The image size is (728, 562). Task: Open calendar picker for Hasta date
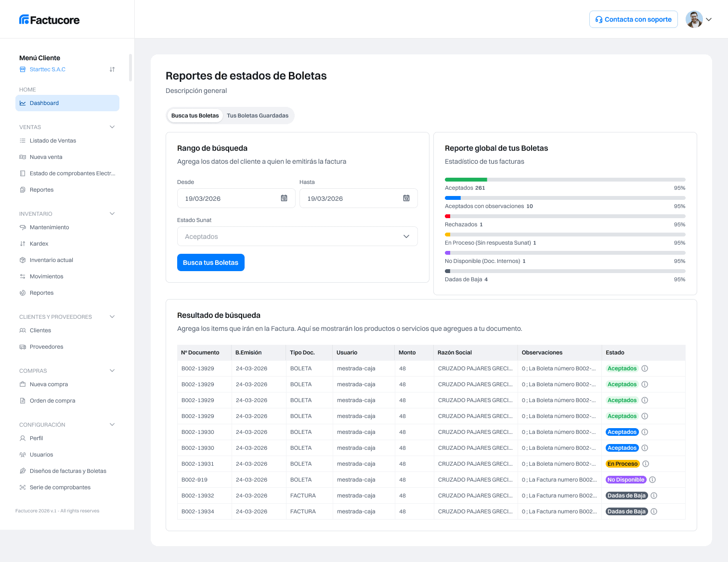pyautogui.click(x=406, y=198)
